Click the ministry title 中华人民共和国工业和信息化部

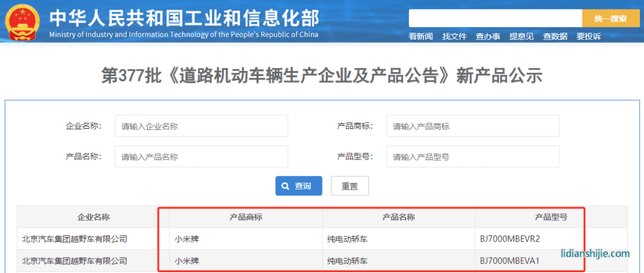(184, 18)
